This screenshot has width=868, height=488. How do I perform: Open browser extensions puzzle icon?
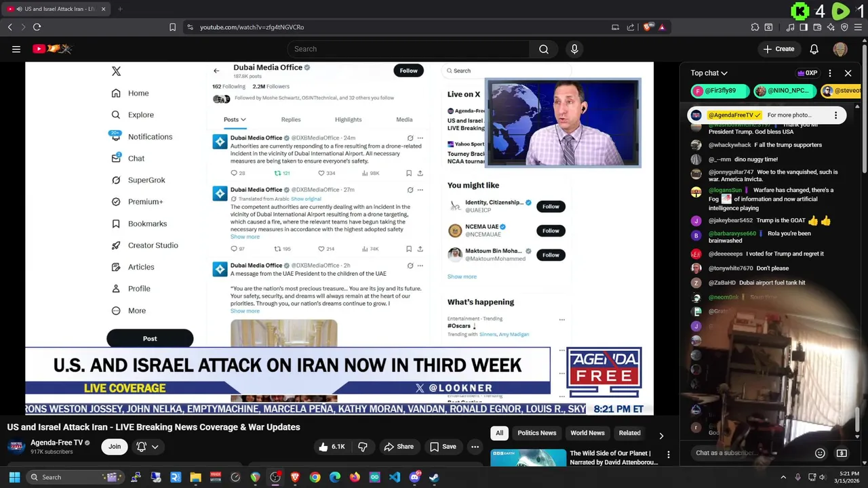(x=755, y=27)
